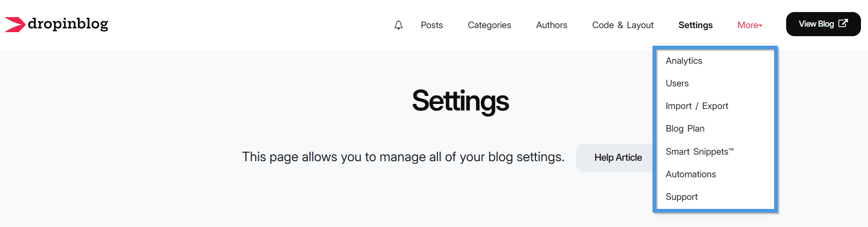Expand the More dropdown menu
868x227 pixels.
coord(750,25)
